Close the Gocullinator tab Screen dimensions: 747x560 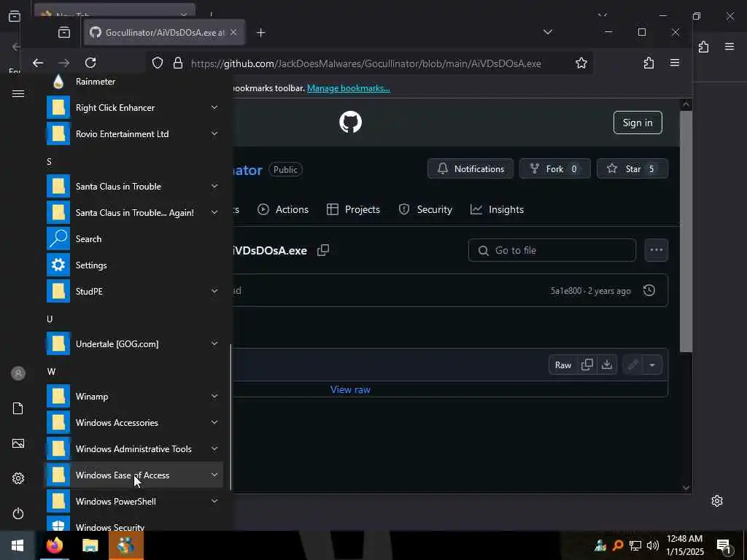(233, 32)
